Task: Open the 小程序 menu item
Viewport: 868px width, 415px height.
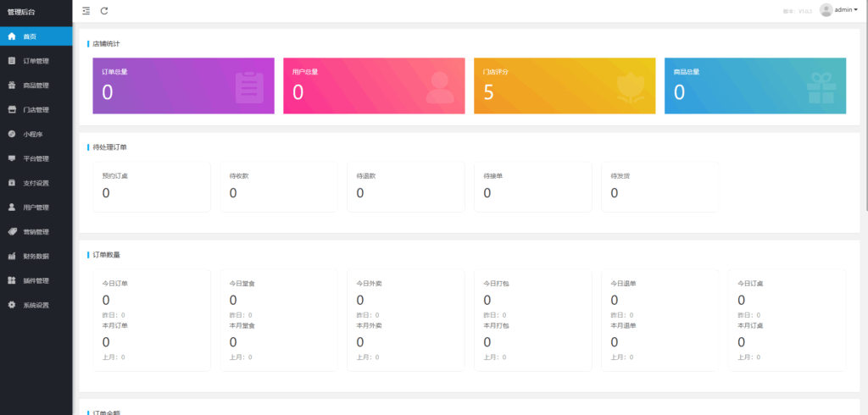Action: (33, 134)
